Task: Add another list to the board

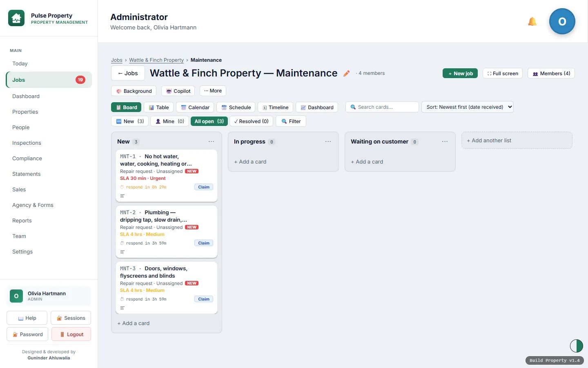Action: [x=517, y=140]
